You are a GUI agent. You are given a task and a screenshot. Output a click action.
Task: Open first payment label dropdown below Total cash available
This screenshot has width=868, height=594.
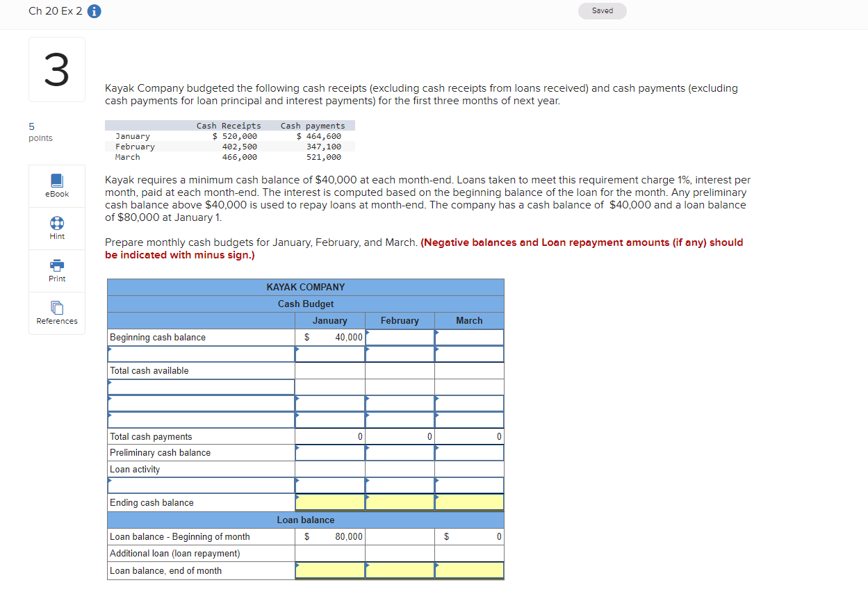(x=202, y=387)
